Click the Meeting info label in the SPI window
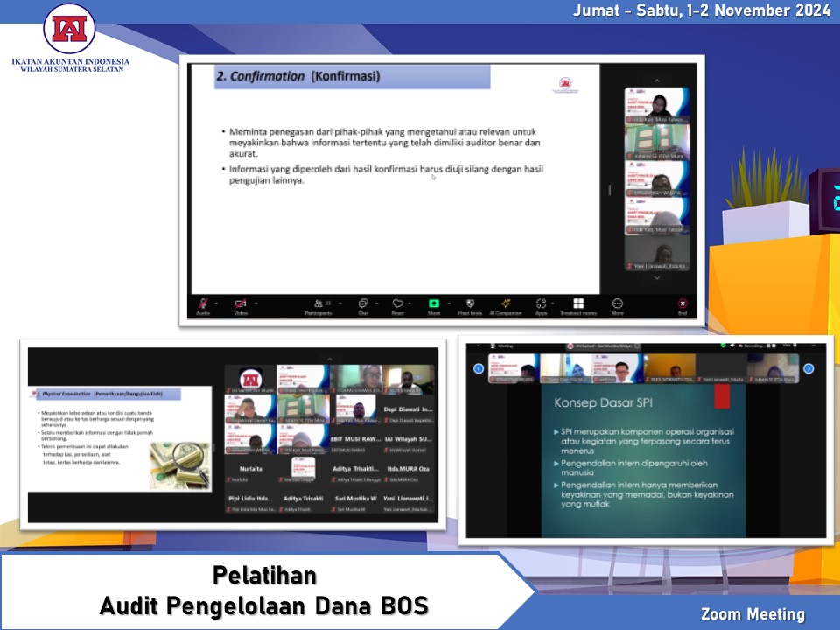The width and height of the screenshot is (840, 630). 502,346
